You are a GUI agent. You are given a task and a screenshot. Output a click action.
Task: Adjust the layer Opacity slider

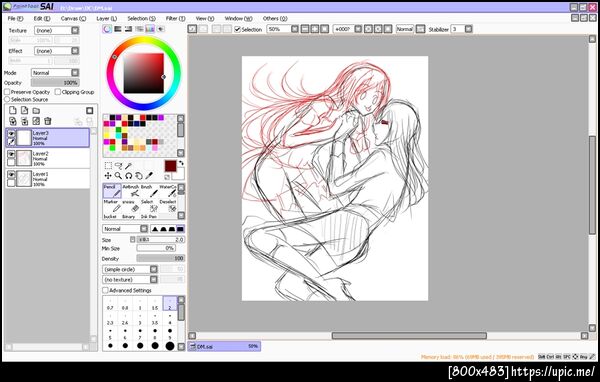coord(55,83)
